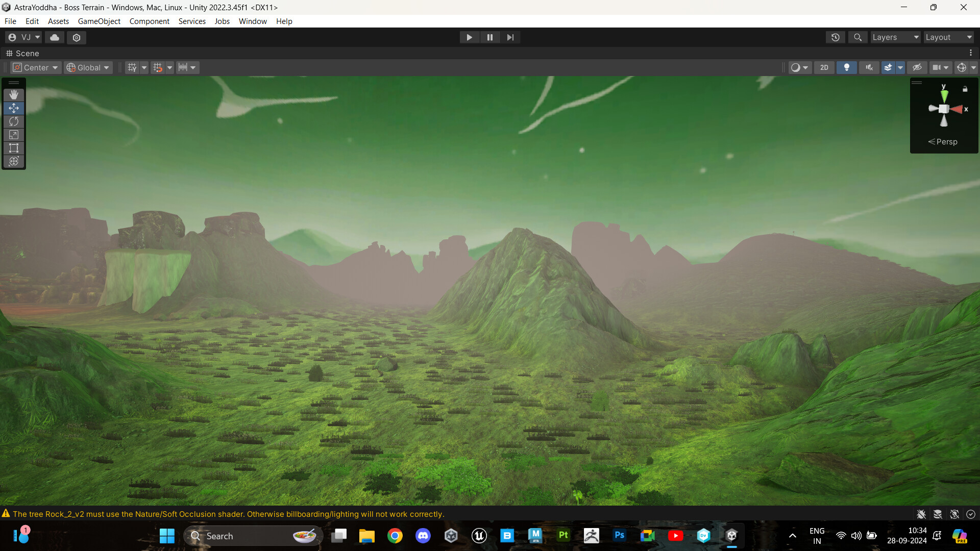Open the Window menu

[x=253, y=21]
